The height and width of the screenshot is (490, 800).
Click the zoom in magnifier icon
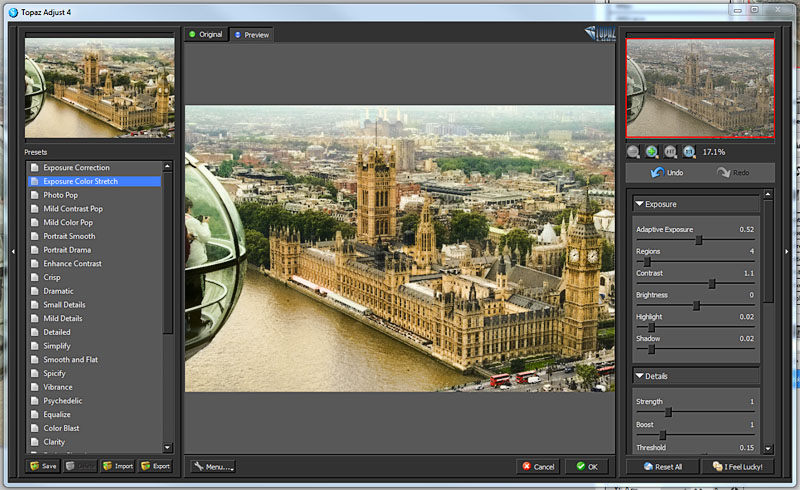tap(652, 152)
